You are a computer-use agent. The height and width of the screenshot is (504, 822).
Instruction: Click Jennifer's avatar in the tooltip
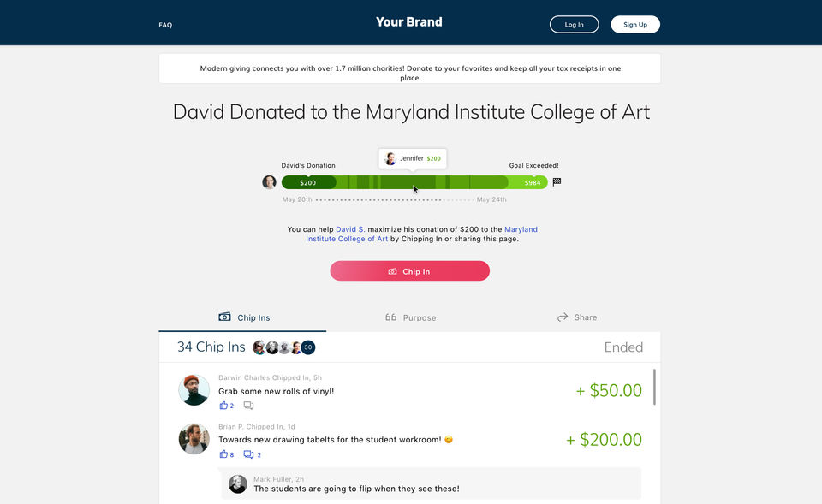coord(390,158)
